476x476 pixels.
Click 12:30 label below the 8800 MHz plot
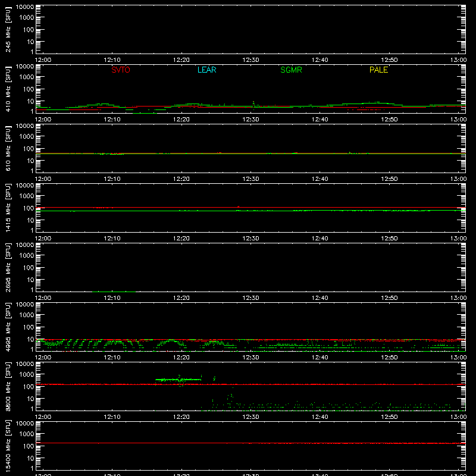click(x=250, y=417)
